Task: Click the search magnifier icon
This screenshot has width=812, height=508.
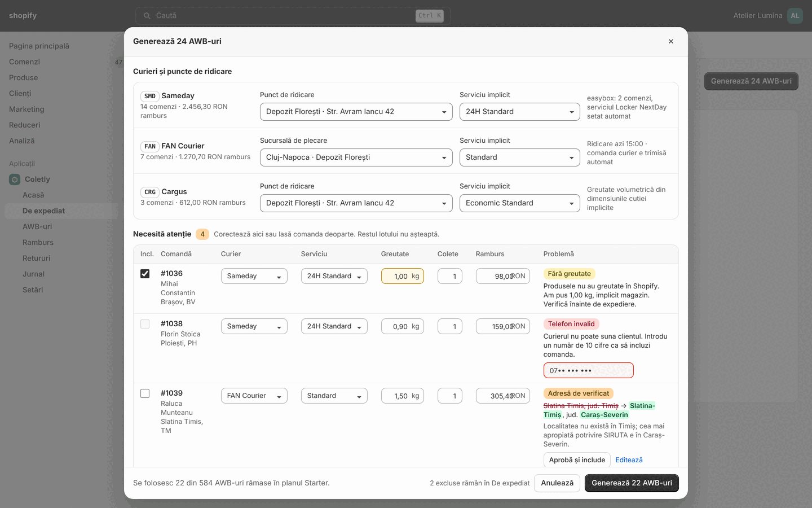Action: click(x=147, y=16)
